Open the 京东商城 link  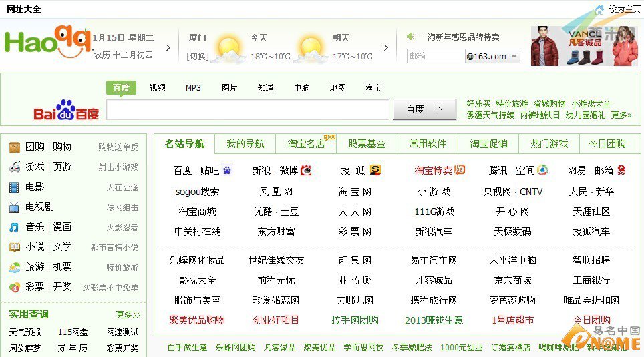[x=512, y=280]
